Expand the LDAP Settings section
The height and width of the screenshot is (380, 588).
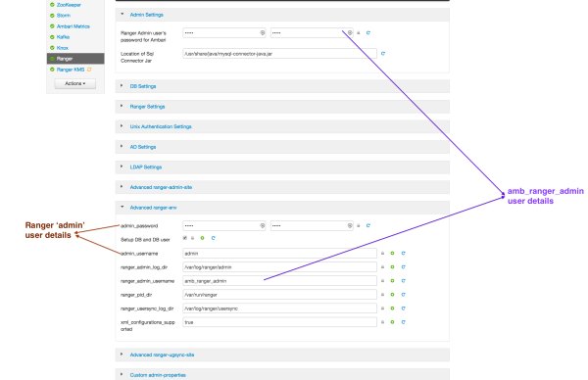(146, 167)
